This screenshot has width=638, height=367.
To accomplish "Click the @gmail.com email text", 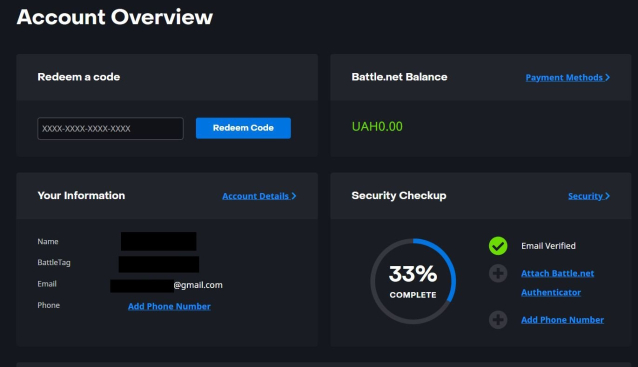I will pos(198,285).
